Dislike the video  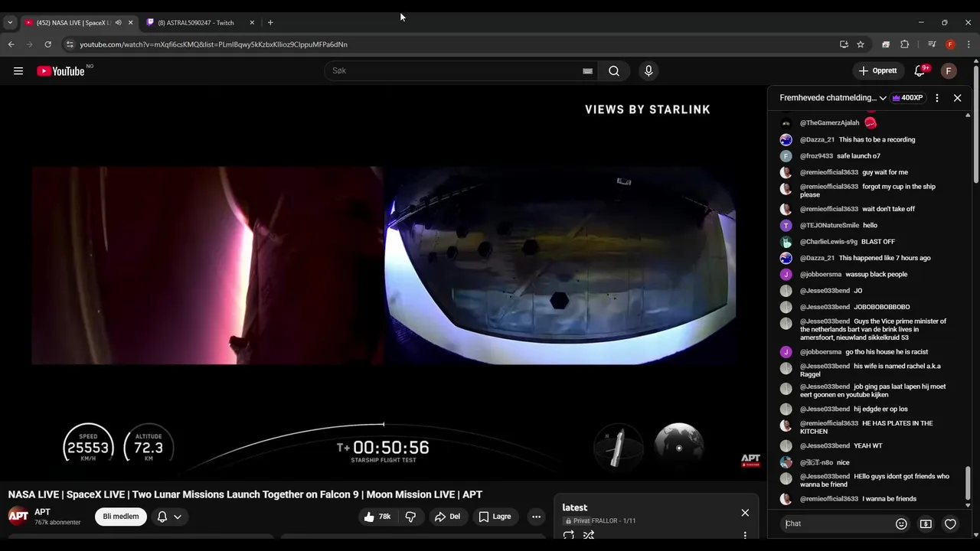pos(410,517)
